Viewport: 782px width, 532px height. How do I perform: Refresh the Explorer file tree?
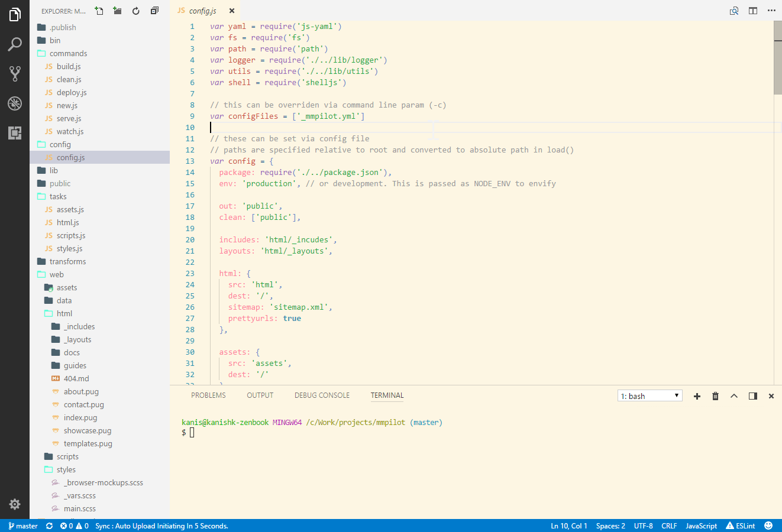[x=135, y=10]
